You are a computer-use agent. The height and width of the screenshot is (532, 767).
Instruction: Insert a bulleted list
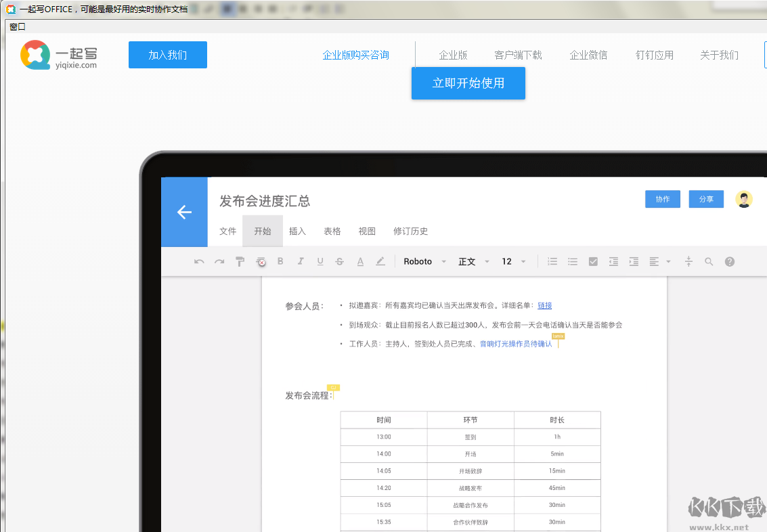pyautogui.click(x=572, y=261)
